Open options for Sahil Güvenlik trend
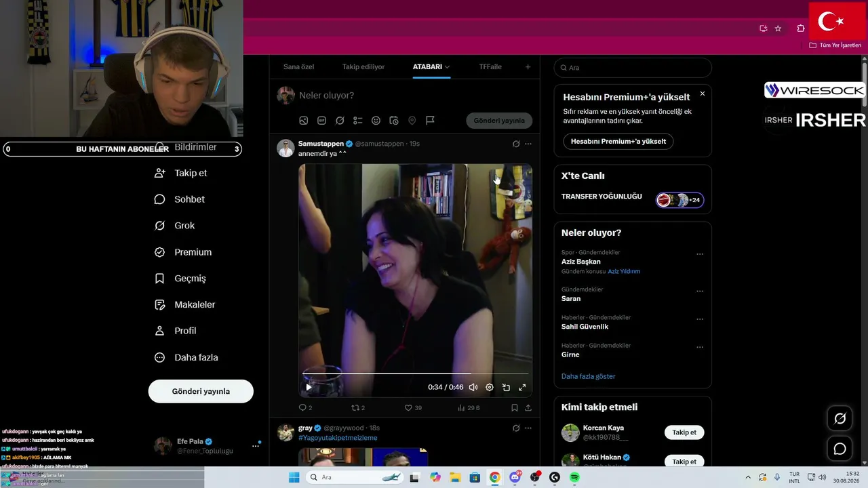Screen dimensions: 868x488 click(700, 319)
